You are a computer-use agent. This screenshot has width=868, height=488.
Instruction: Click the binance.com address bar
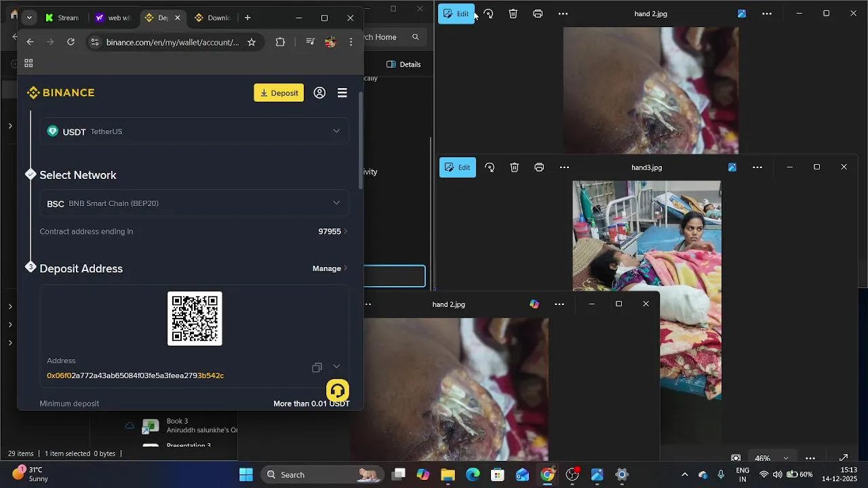(x=172, y=42)
